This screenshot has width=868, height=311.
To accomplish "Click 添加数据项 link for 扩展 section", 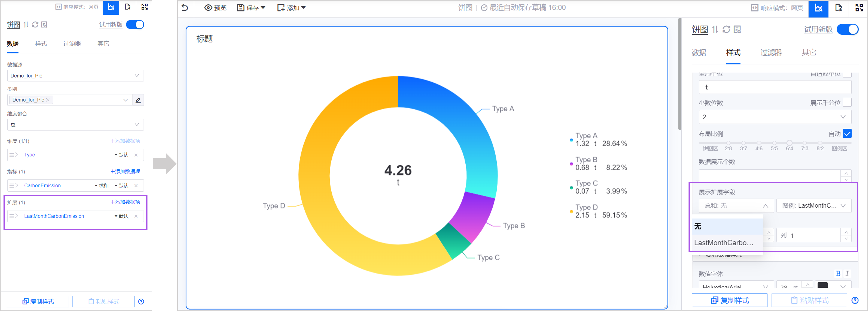I will (x=125, y=202).
